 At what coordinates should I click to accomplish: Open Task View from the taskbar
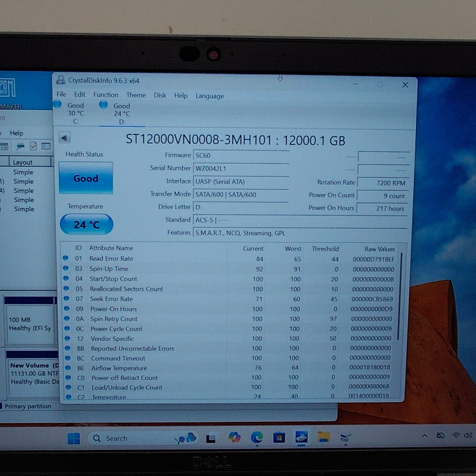(211, 439)
